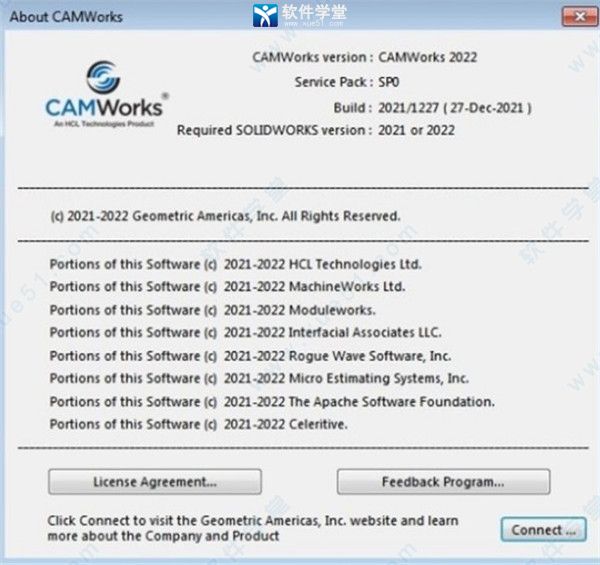600x565 pixels.
Task: Open the Feedback Program dialog
Action: (x=443, y=481)
